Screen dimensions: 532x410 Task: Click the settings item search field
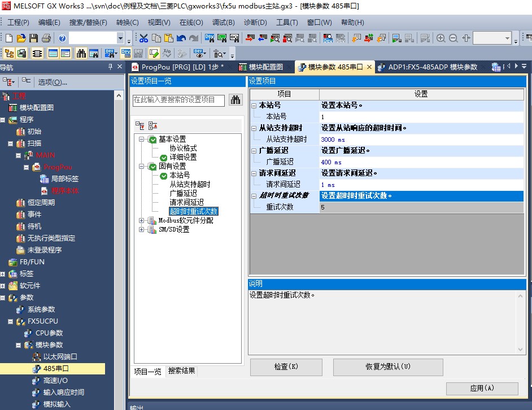pyautogui.click(x=178, y=100)
